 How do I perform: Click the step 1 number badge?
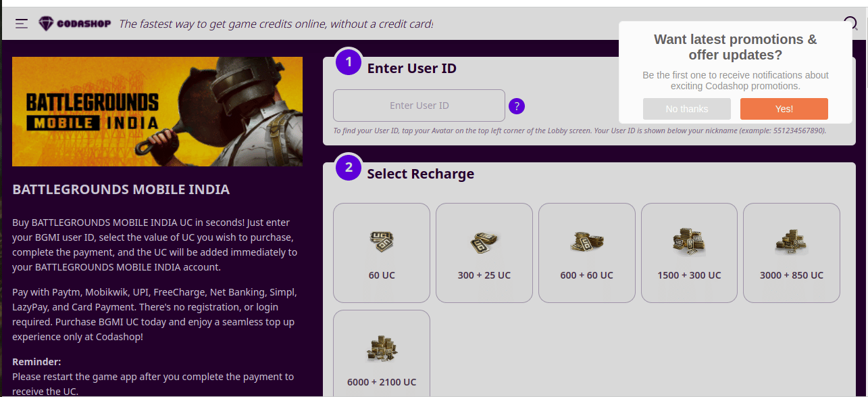coord(349,63)
